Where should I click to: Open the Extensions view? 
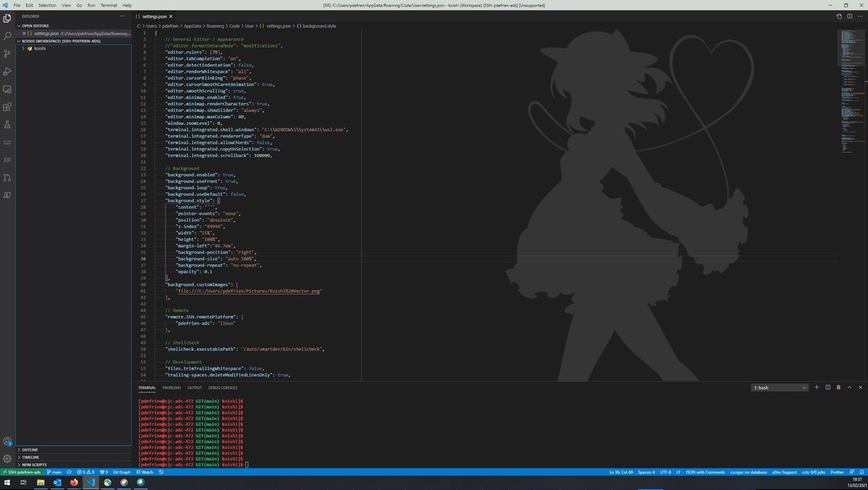pos(7,107)
